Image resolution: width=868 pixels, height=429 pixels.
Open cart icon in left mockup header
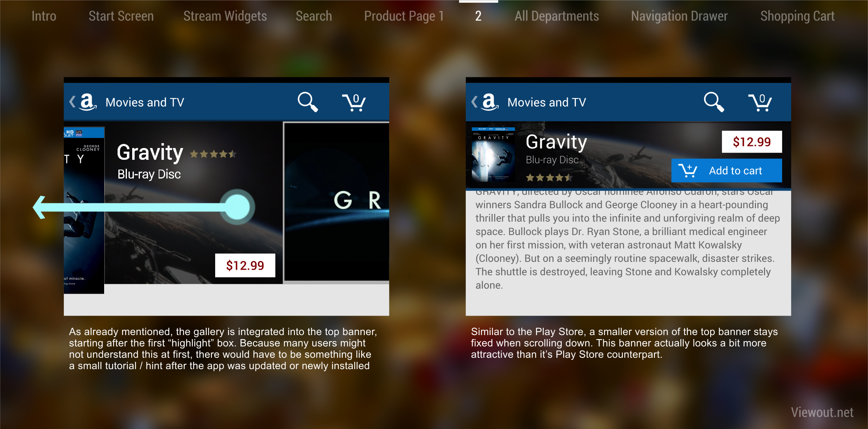coord(354,102)
